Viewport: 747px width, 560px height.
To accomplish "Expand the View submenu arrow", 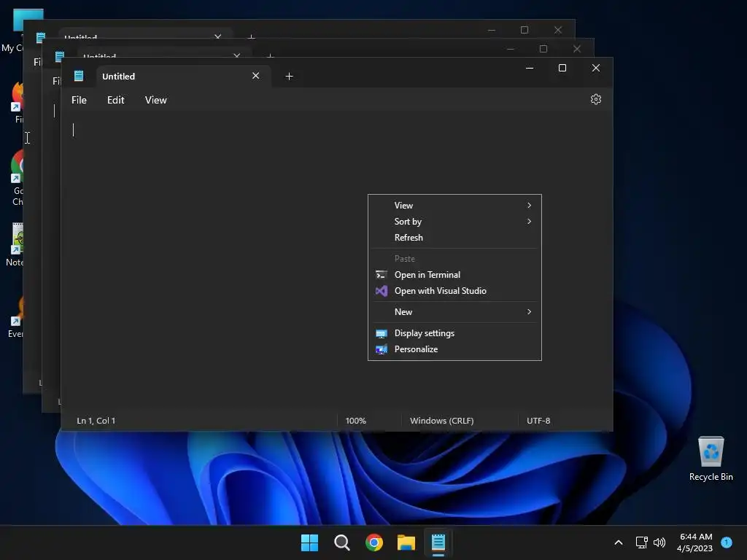I will 529,205.
